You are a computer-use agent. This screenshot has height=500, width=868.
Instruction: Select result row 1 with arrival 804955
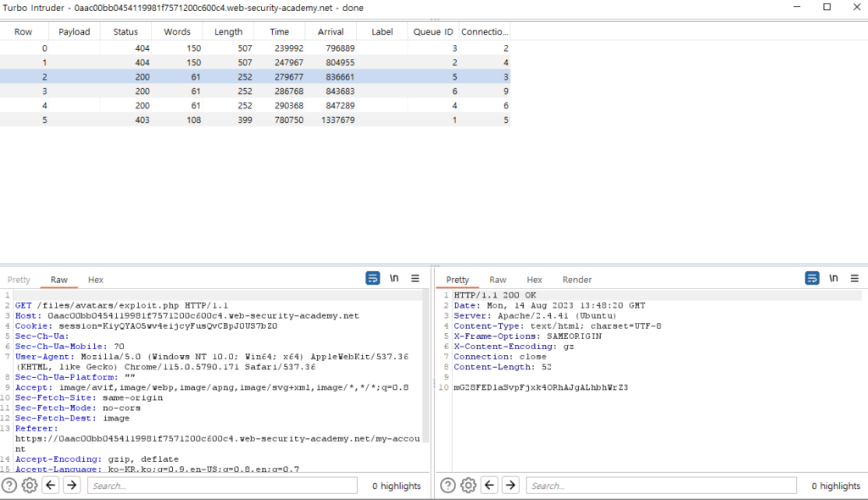pos(254,63)
